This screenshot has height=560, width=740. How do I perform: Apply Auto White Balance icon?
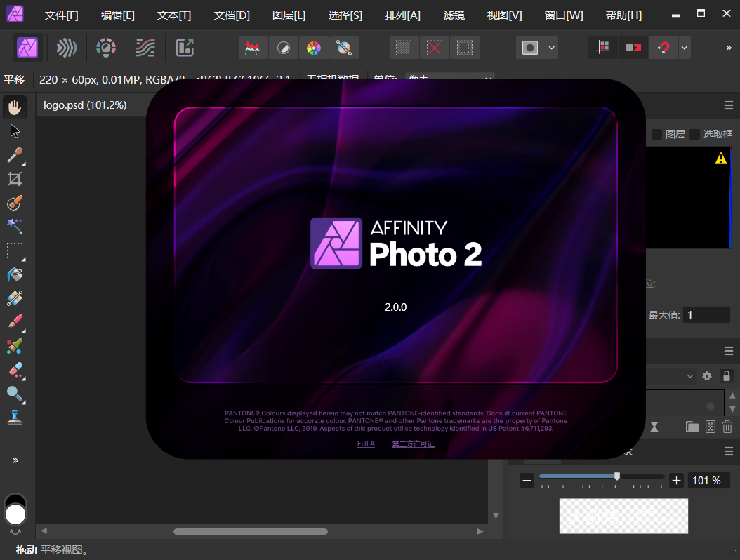[343, 48]
